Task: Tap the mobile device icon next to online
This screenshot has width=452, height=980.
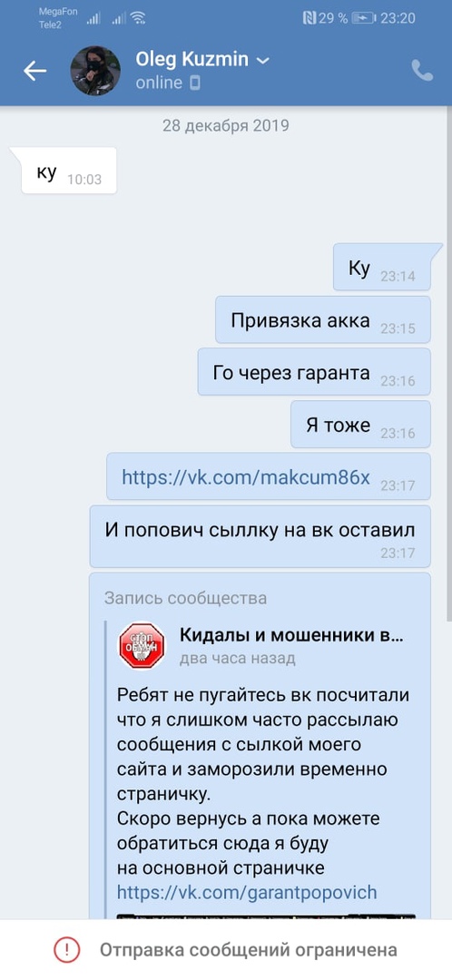Action: point(195,83)
